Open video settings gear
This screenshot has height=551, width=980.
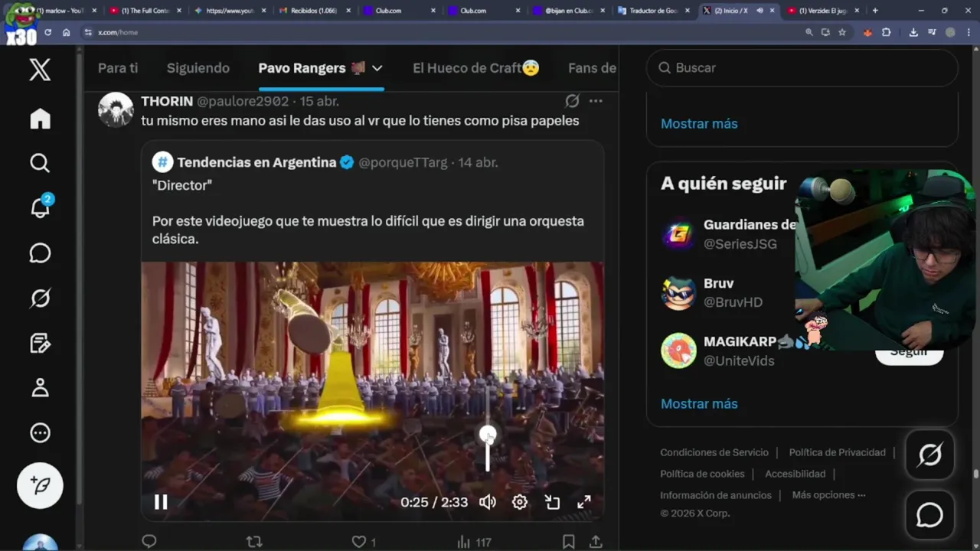click(520, 502)
